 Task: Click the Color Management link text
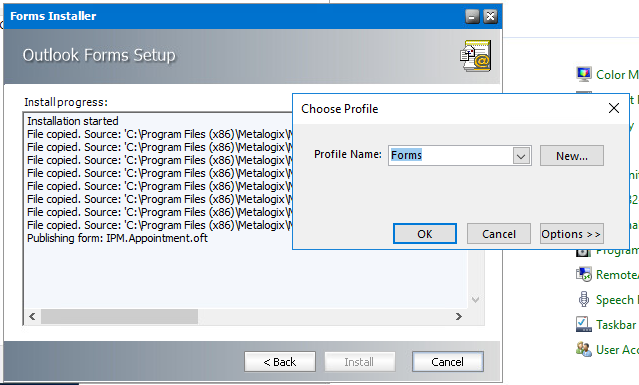[617, 75]
